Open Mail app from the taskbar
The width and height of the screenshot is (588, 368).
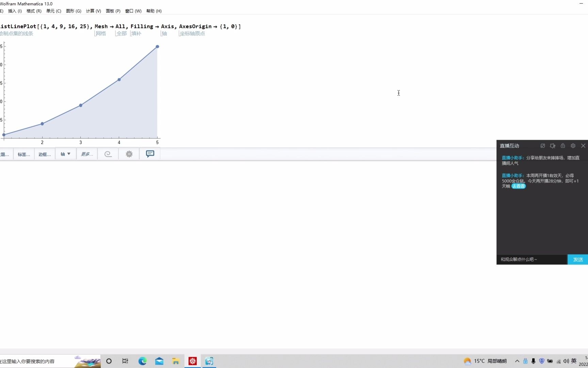point(159,361)
